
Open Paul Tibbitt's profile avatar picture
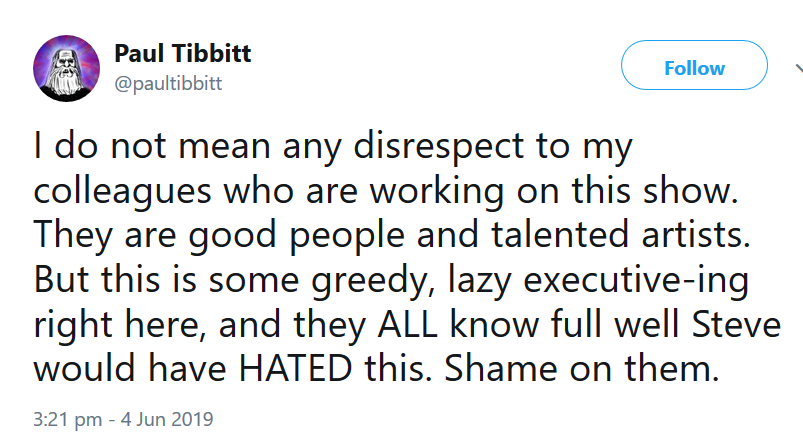point(67,68)
